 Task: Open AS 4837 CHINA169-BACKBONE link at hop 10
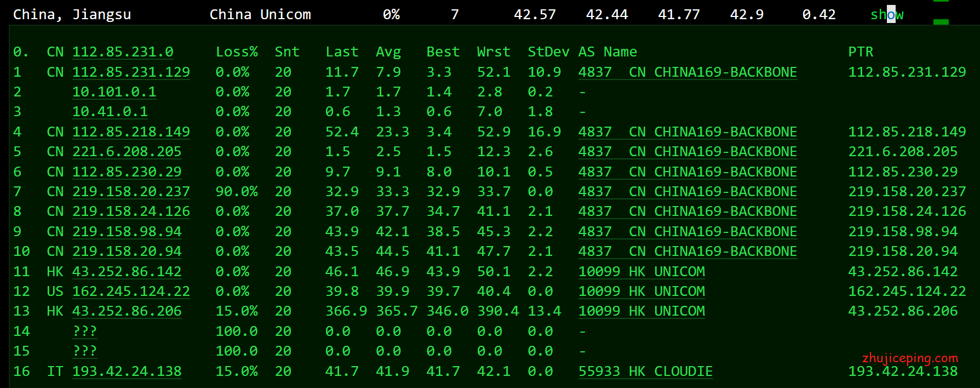[x=687, y=252]
